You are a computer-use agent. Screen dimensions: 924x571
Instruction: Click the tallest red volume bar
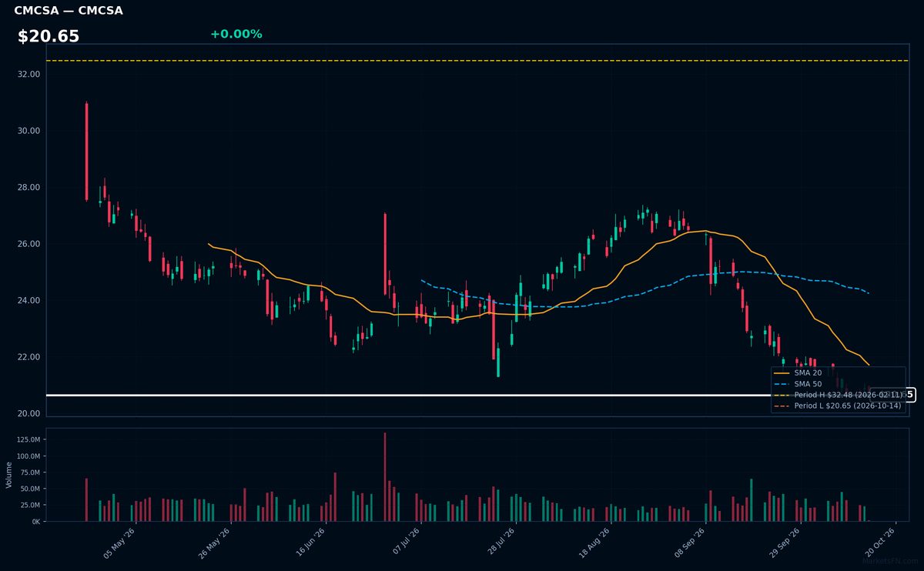point(385,477)
